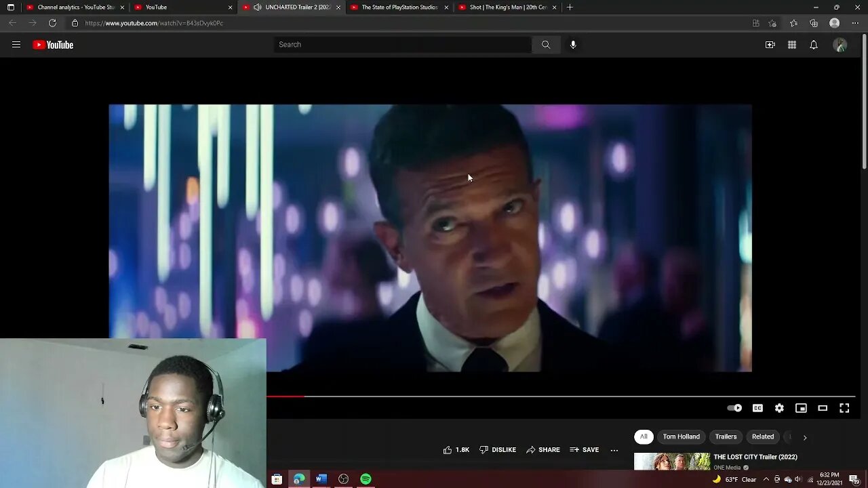This screenshot has height=488, width=868.
Task: Open the weather widget showing 63°F Clear
Action: tap(734, 480)
